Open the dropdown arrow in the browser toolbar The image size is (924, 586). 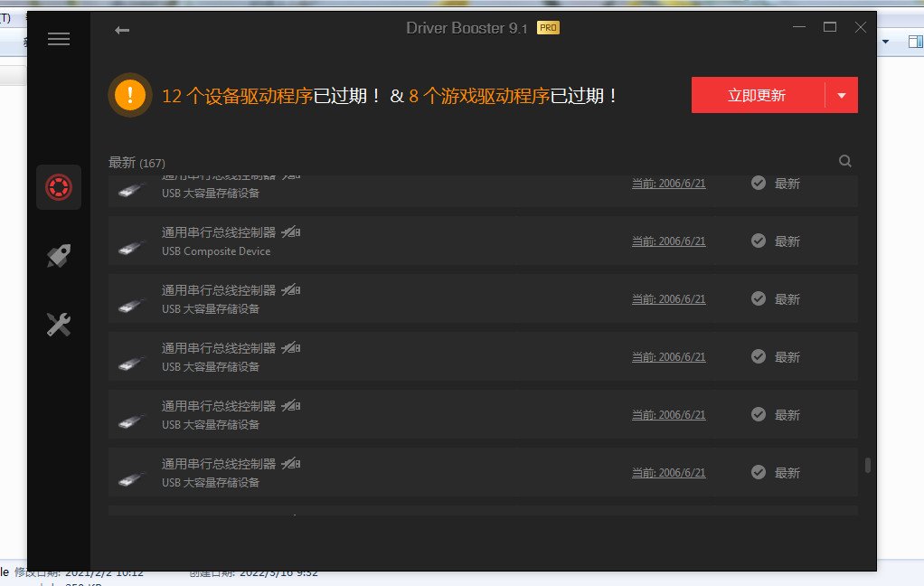tap(885, 41)
